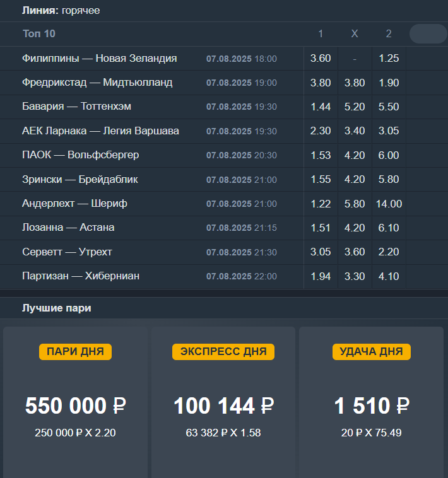Open Лозанна — Астана match
Image resolution: width=448 pixels, height=478 pixels.
(68, 228)
